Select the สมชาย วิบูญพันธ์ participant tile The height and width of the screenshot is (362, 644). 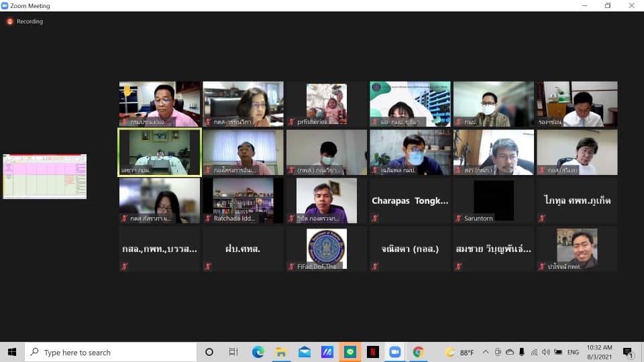[494, 249]
